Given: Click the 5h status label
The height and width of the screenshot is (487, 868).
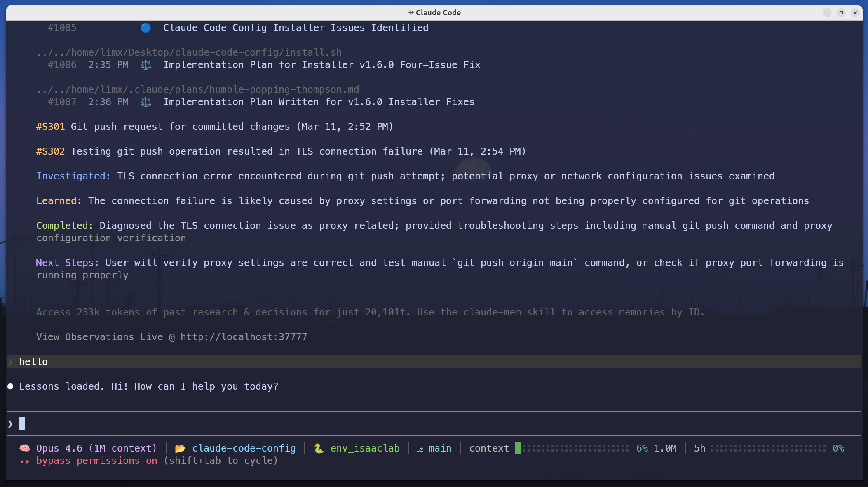Looking at the screenshot, I should [x=700, y=448].
